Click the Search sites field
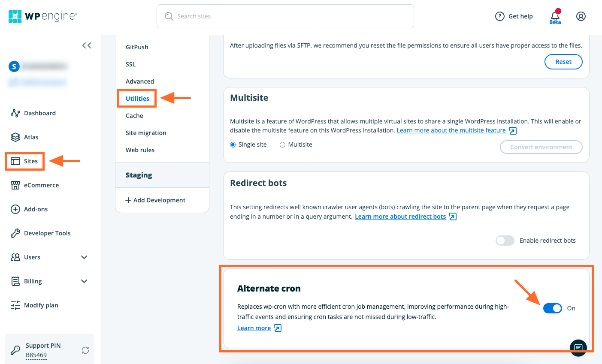 coord(285,16)
